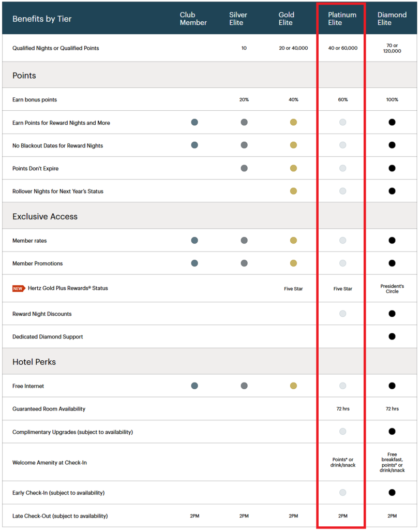
Task: Click Club Member dot for Earn Points for Reward Nights
Action: coord(194,122)
